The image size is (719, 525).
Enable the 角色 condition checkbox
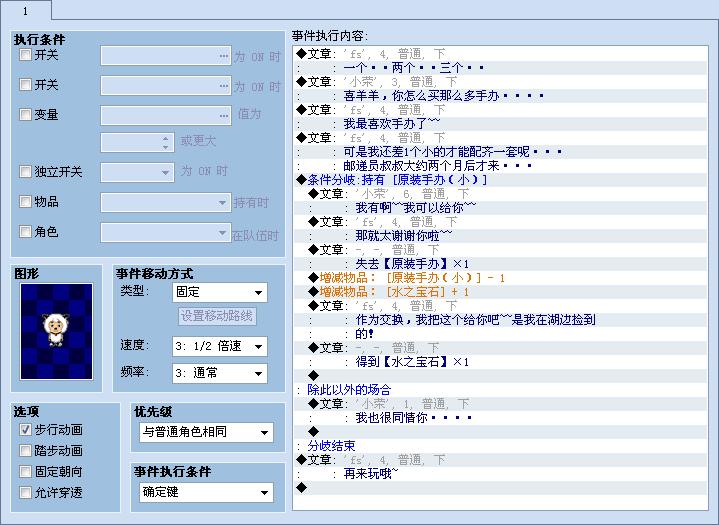tap(25, 231)
